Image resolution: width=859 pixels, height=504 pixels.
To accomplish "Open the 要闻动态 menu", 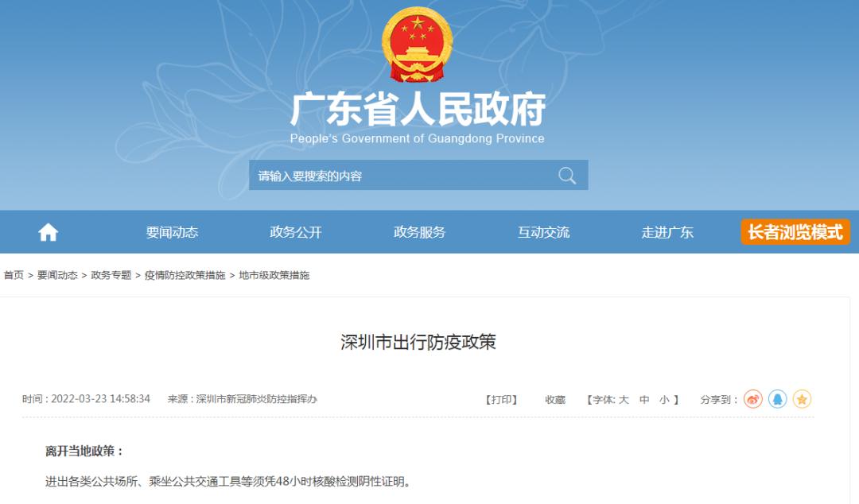I will pos(172,232).
